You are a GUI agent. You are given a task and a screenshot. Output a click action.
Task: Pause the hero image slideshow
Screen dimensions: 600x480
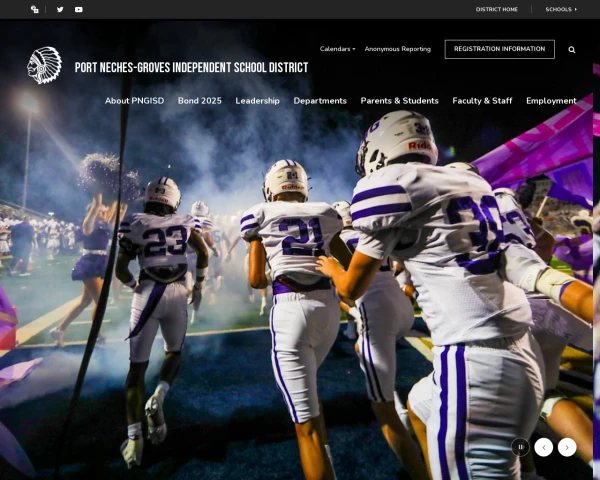click(x=520, y=447)
